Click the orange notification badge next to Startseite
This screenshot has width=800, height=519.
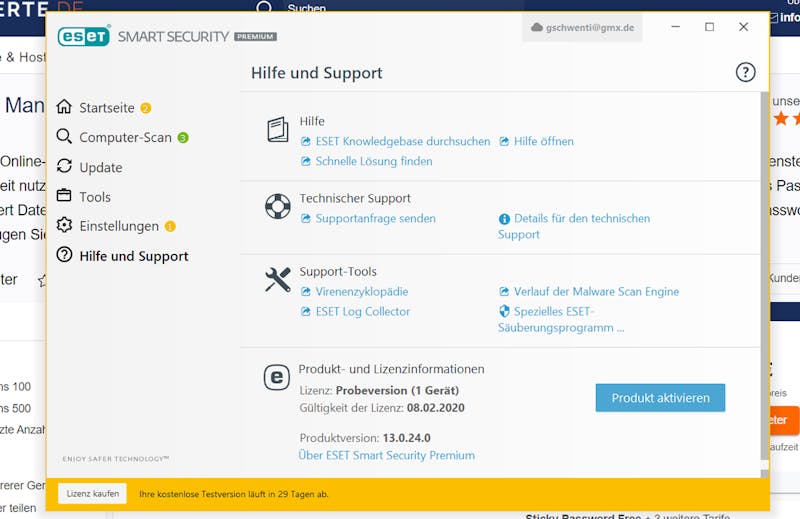(146, 108)
